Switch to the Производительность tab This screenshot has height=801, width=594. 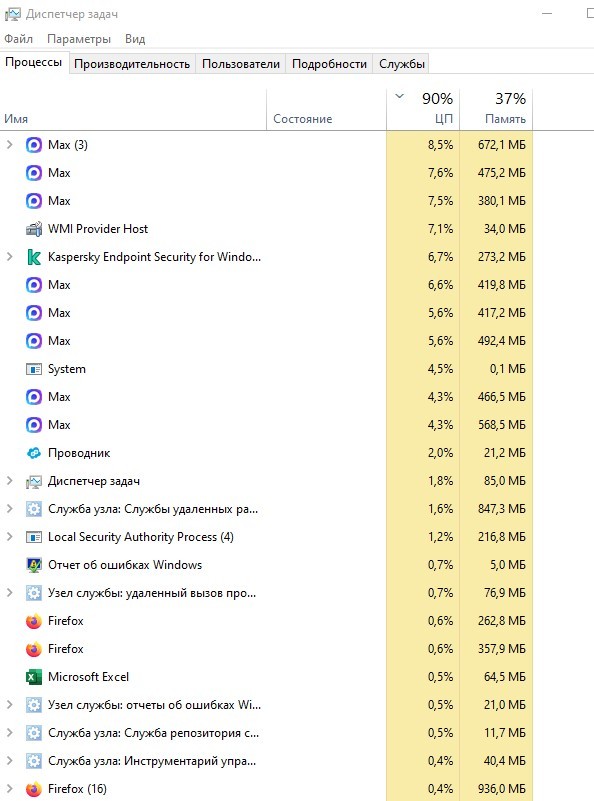point(132,64)
